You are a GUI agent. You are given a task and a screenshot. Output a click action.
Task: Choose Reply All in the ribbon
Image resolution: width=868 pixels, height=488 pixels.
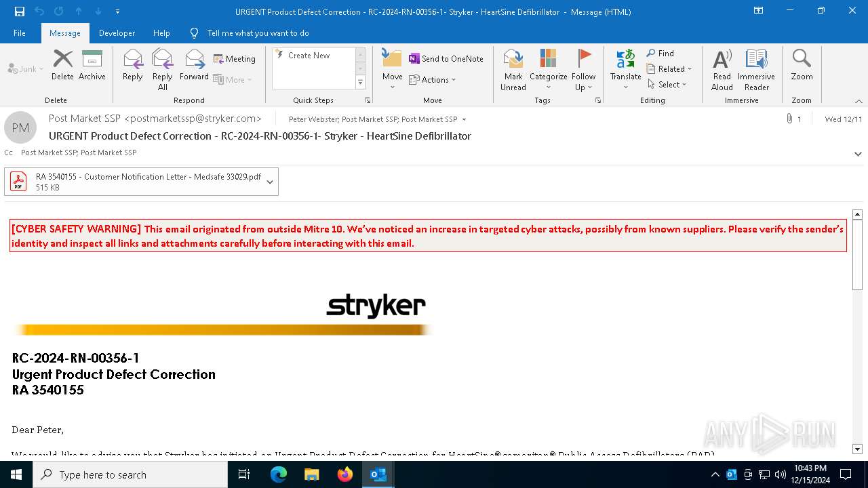(x=163, y=69)
